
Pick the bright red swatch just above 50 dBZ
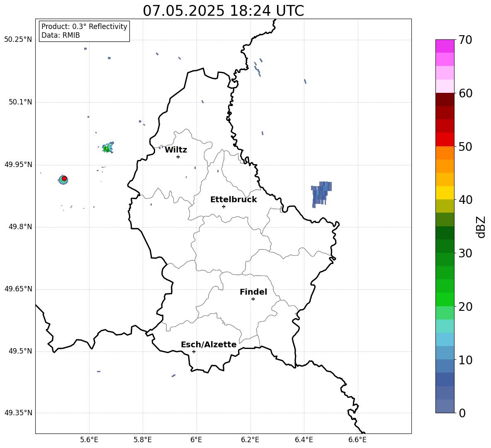tap(445, 140)
